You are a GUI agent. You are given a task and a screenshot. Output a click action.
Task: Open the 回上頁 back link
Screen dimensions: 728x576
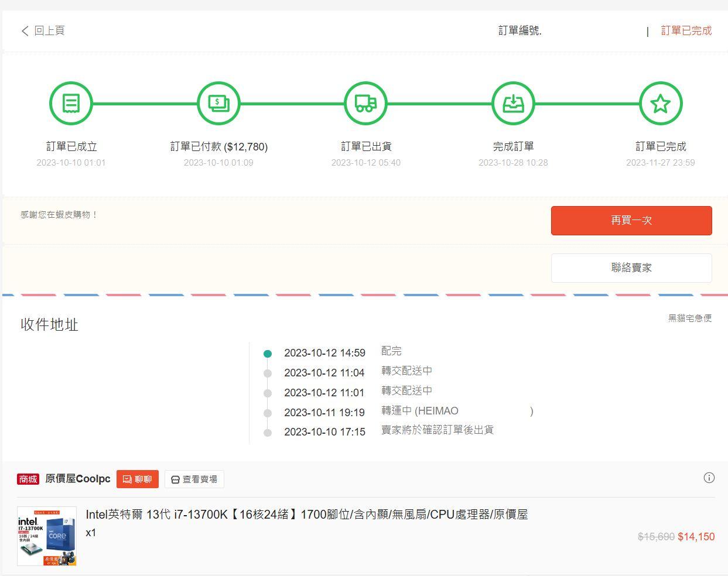[x=50, y=30]
